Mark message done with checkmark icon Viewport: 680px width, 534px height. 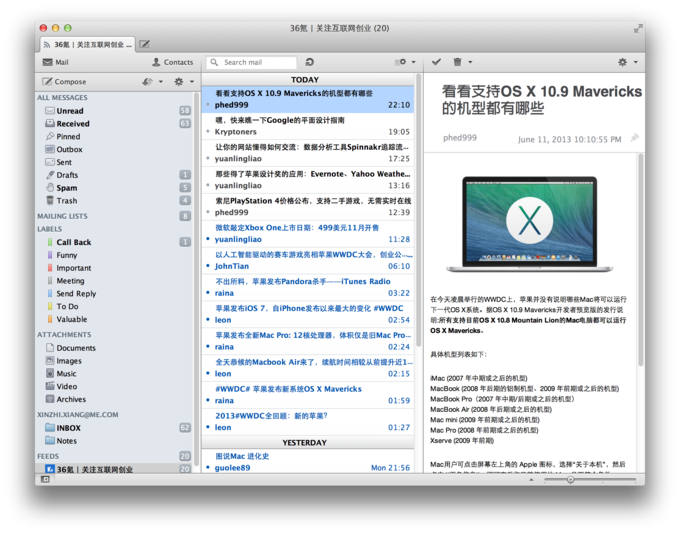point(436,62)
